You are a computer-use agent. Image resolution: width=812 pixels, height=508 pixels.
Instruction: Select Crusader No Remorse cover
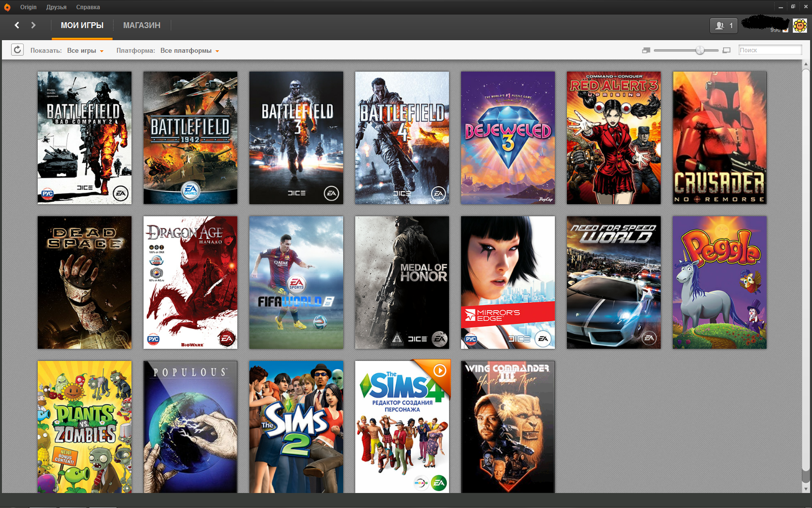(x=720, y=138)
